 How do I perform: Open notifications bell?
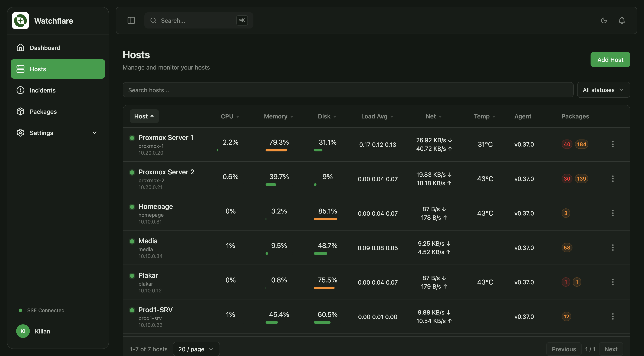pyautogui.click(x=622, y=20)
